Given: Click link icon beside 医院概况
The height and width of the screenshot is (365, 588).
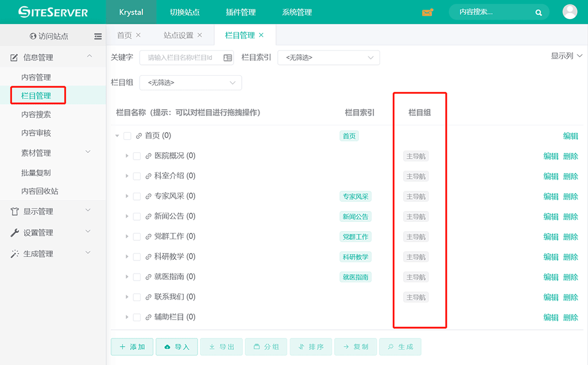Looking at the screenshot, I should (x=148, y=156).
